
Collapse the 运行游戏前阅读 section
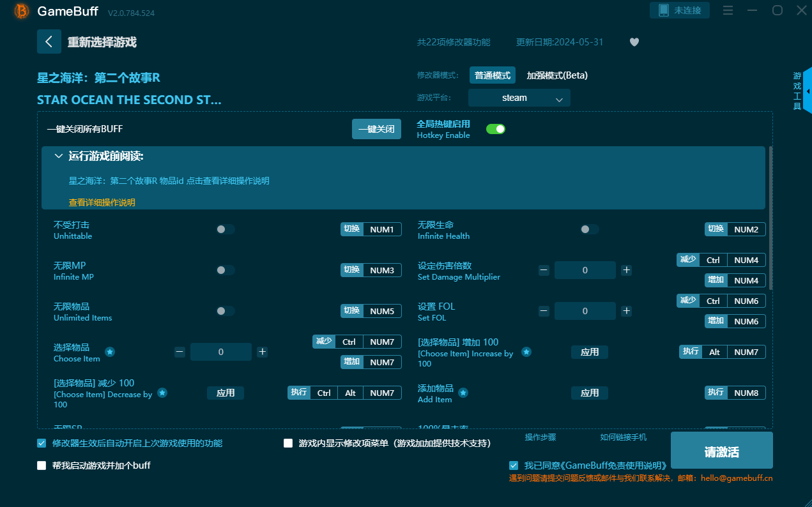click(59, 156)
